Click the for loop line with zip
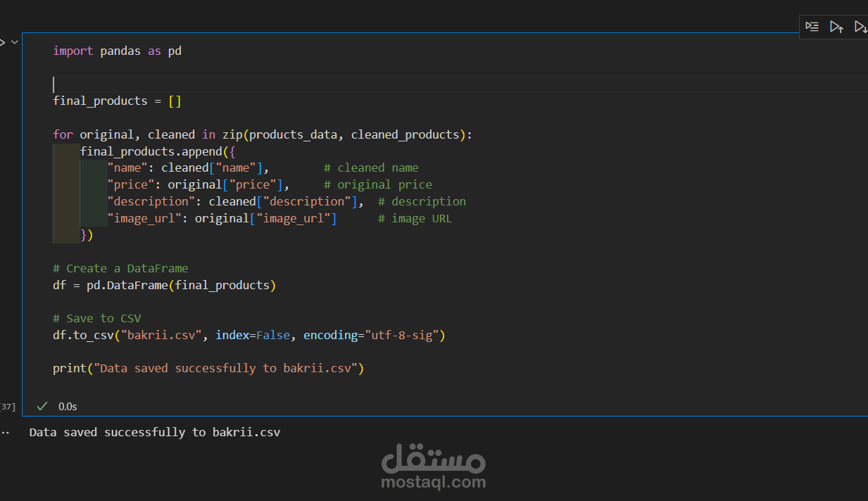 click(x=260, y=134)
